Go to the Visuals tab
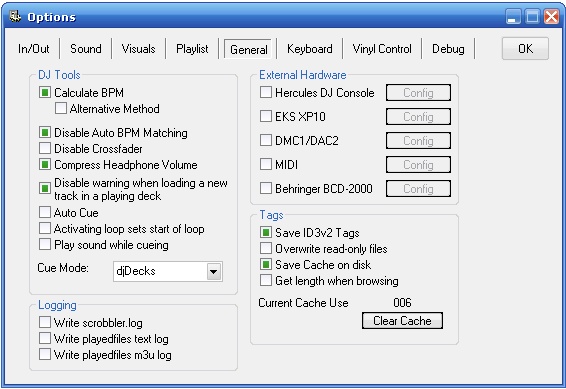Viewport: 566px width, 389px height. tap(138, 49)
